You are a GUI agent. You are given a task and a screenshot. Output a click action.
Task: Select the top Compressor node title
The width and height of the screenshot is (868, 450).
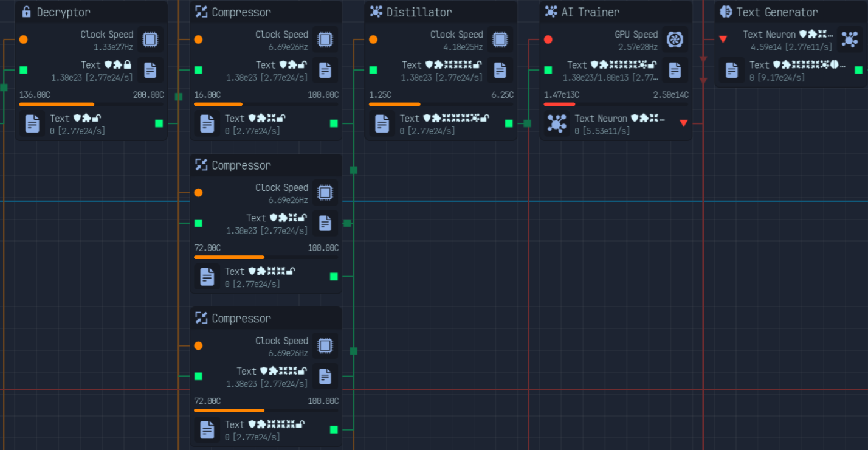coord(241,12)
